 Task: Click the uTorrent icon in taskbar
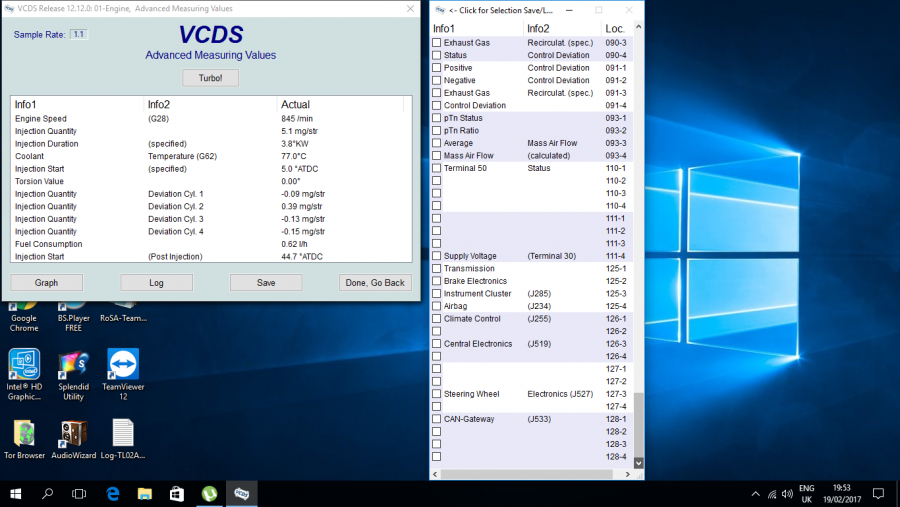point(210,493)
